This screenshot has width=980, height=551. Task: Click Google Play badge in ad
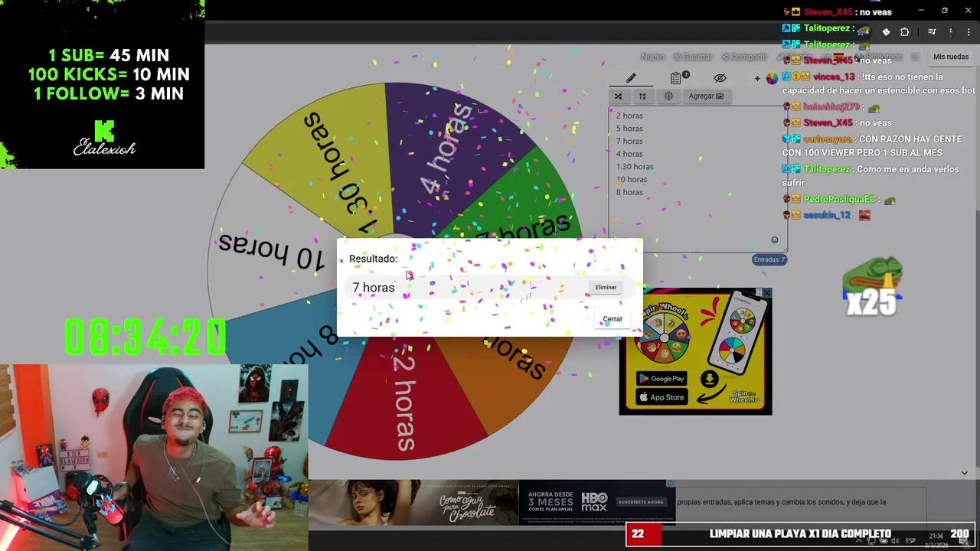coord(661,379)
